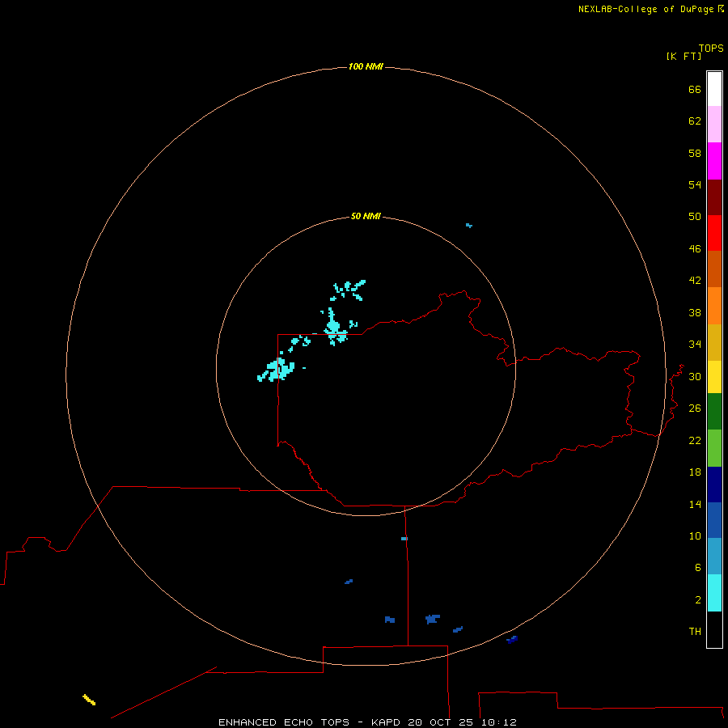Click the 10:12 timestamp

(498, 722)
